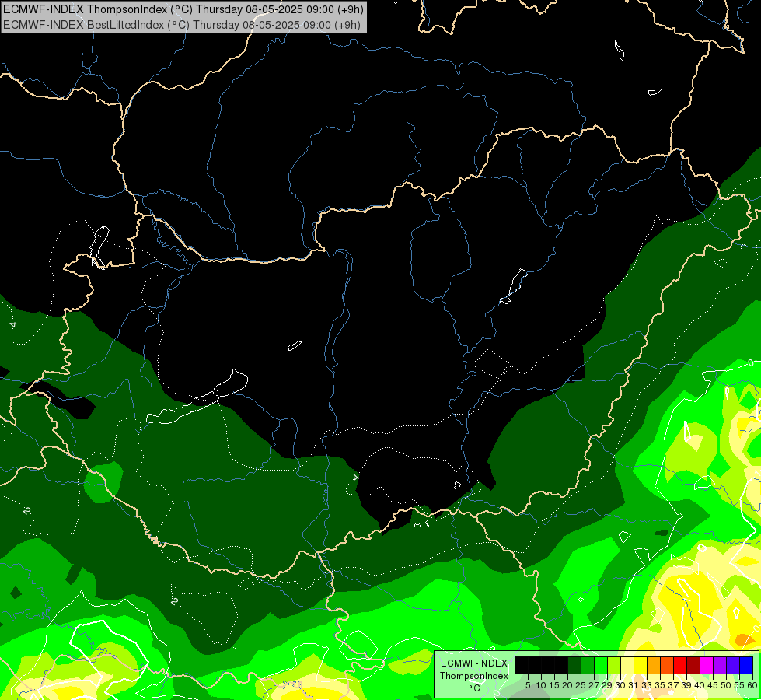This screenshot has width=761, height=700.
Task: Select the orange 33–35 legend swatch
Action: pyautogui.click(x=654, y=665)
